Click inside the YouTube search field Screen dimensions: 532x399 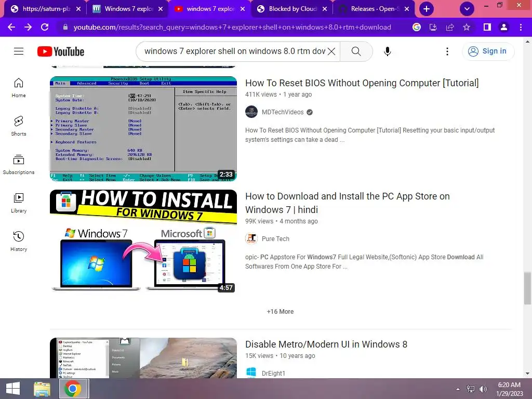tap(234, 51)
